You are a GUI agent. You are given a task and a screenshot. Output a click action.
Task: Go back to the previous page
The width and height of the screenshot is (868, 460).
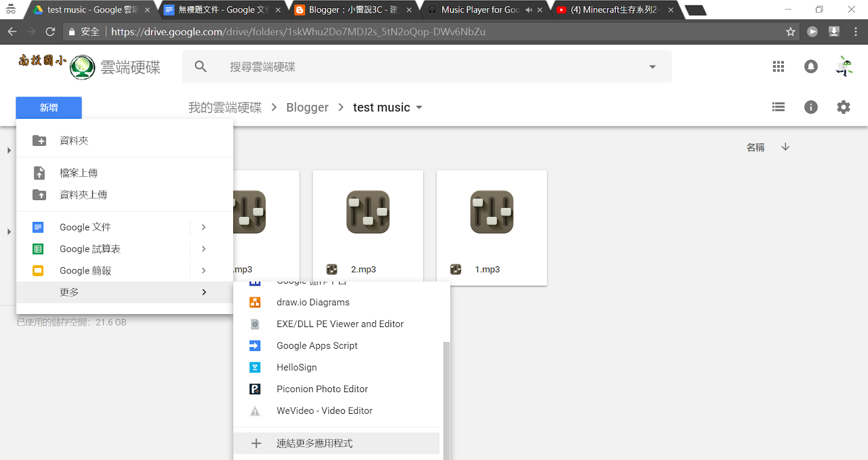tap(12, 32)
